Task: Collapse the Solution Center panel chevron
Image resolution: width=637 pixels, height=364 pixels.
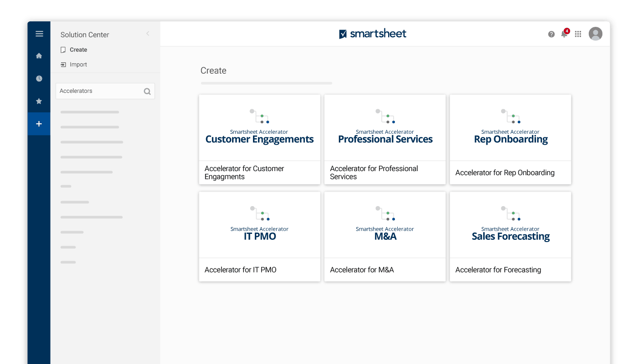Action: pyautogui.click(x=147, y=34)
